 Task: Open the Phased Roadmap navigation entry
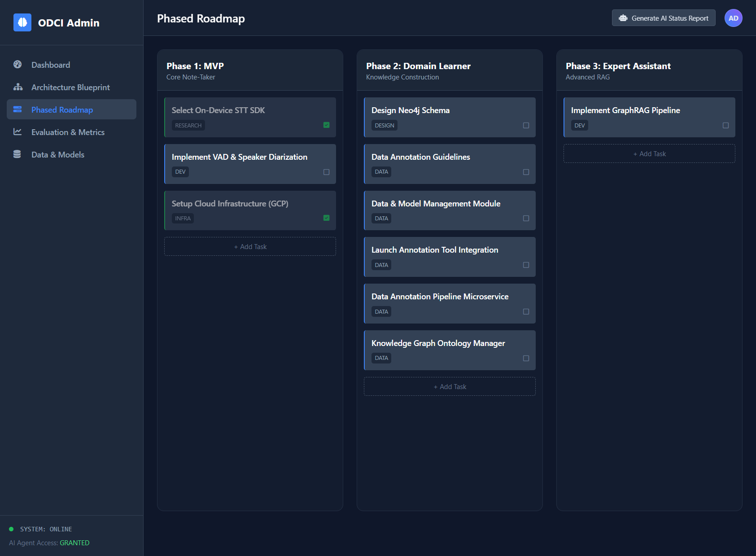tap(61, 109)
